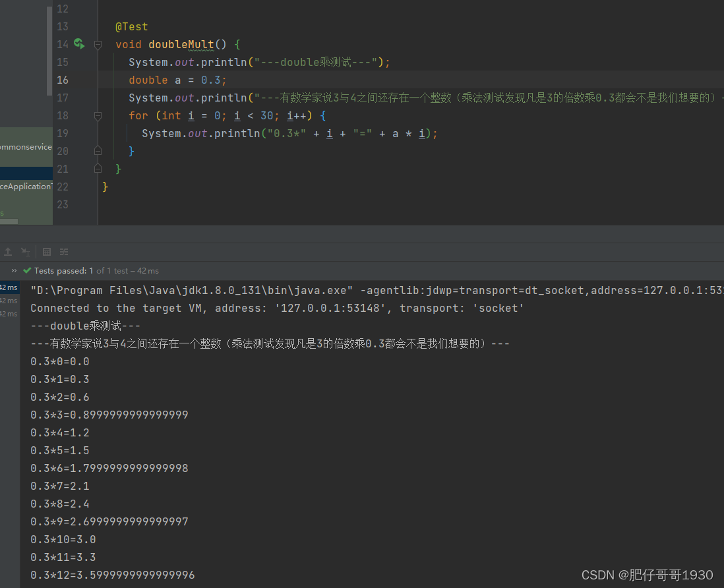Viewport: 724px width, 588px height.
Task: Click the fold end marker on line 20
Action: click(98, 150)
